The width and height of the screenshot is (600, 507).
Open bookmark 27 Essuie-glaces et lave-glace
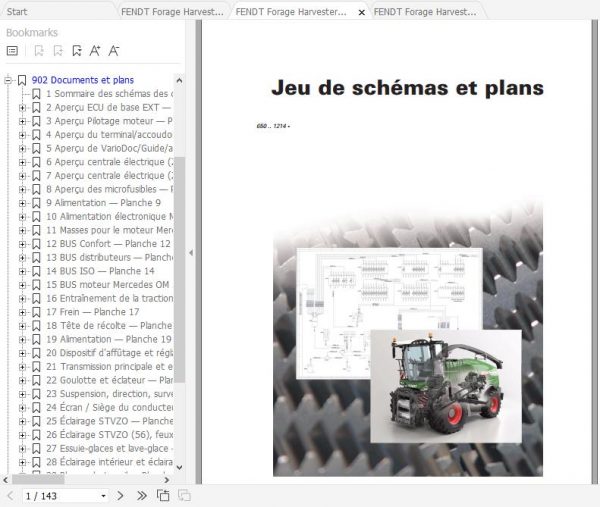(109, 448)
